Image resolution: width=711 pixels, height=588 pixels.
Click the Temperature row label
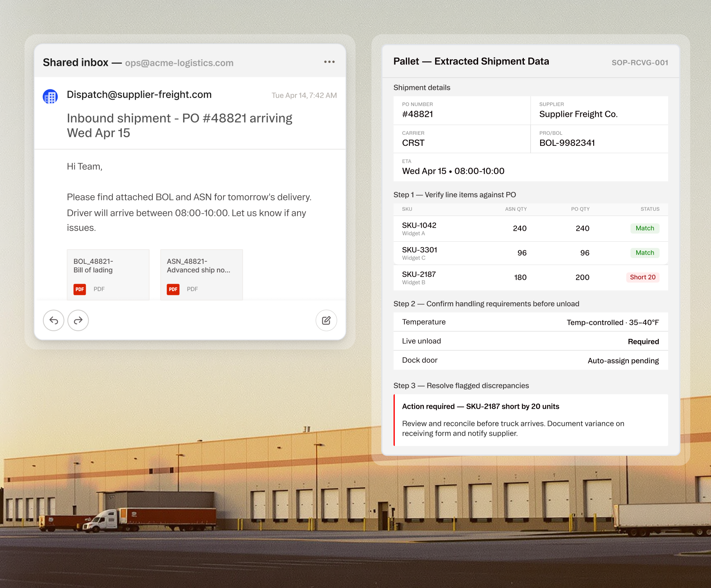[424, 322]
